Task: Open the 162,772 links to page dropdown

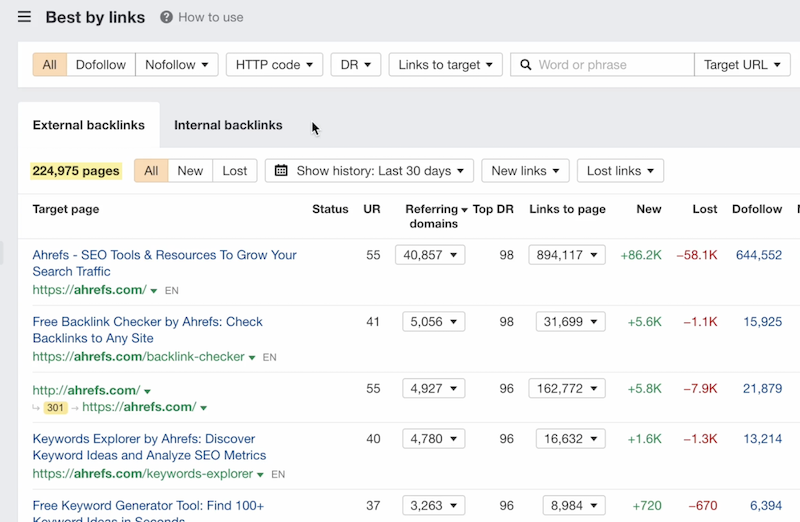Action: click(x=567, y=388)
